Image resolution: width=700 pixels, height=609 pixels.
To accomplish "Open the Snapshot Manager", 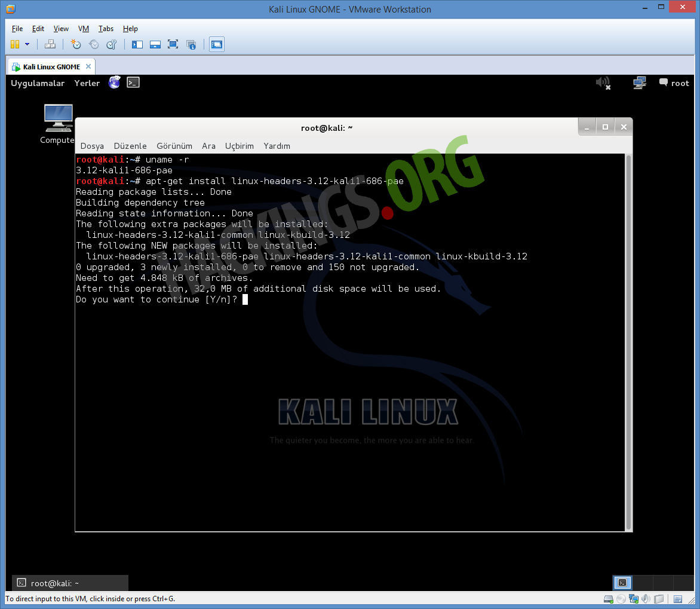I will click(x=112, y=44).
